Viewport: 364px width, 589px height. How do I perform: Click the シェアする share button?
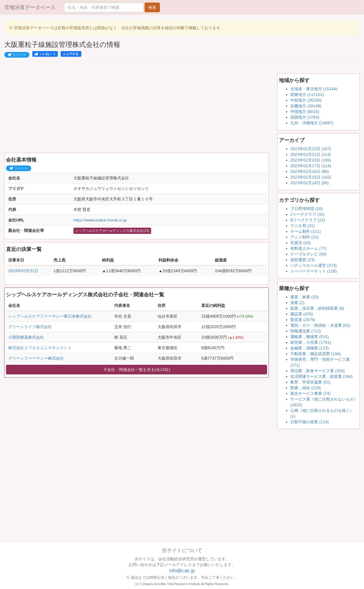click(x=71, y=54)
